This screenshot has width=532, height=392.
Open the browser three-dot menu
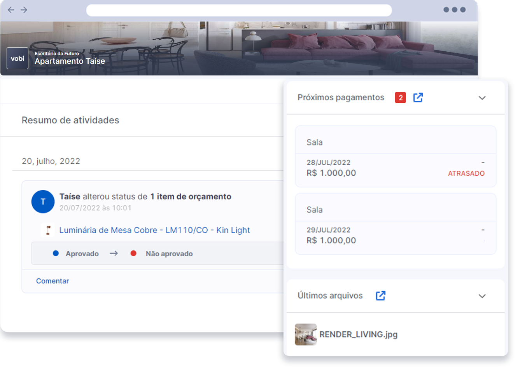click(454, 10)
